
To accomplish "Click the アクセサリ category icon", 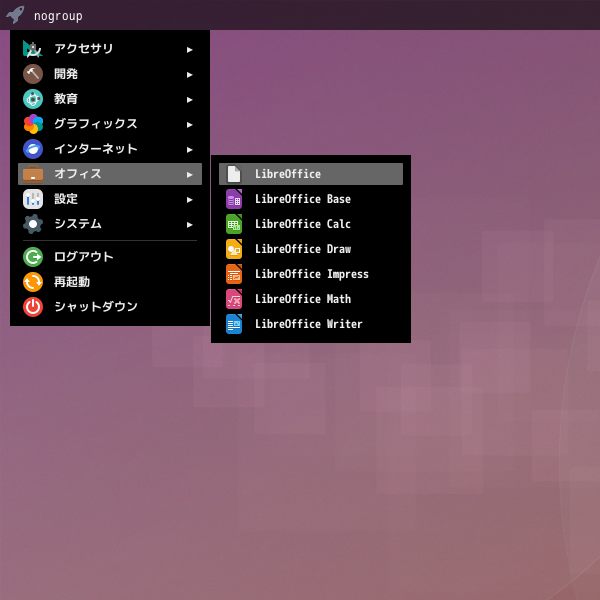I will [x=33, y=49].
